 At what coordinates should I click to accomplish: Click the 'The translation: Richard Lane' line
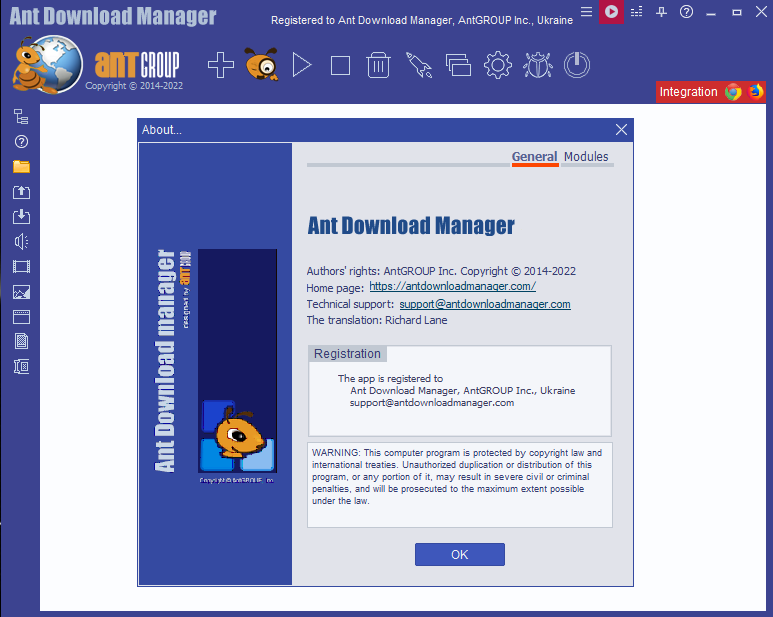tap(377, 320)
